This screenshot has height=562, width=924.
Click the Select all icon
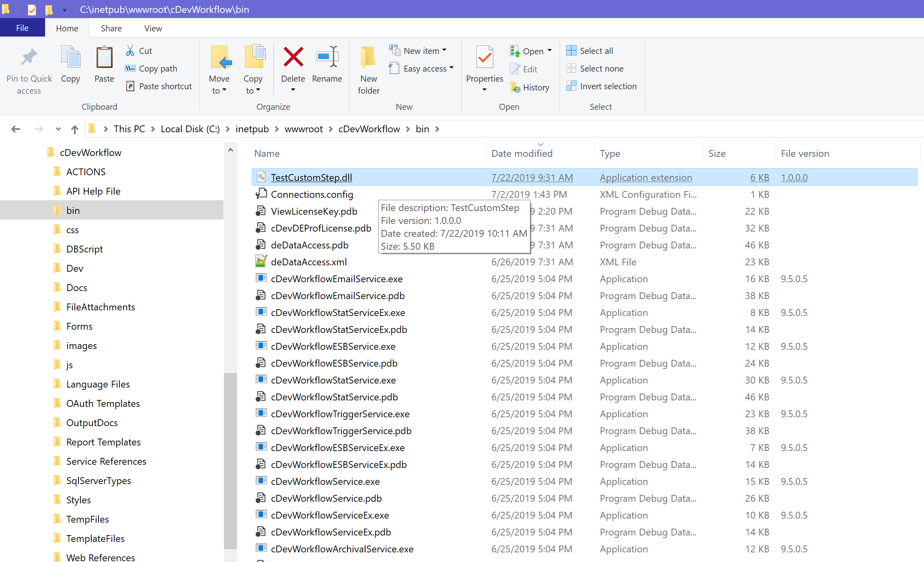[571, 51]
